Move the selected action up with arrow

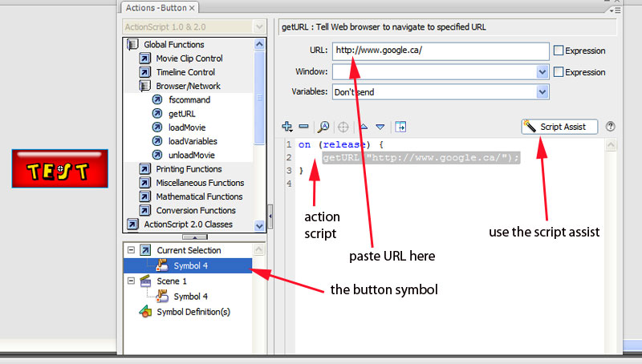364,127
